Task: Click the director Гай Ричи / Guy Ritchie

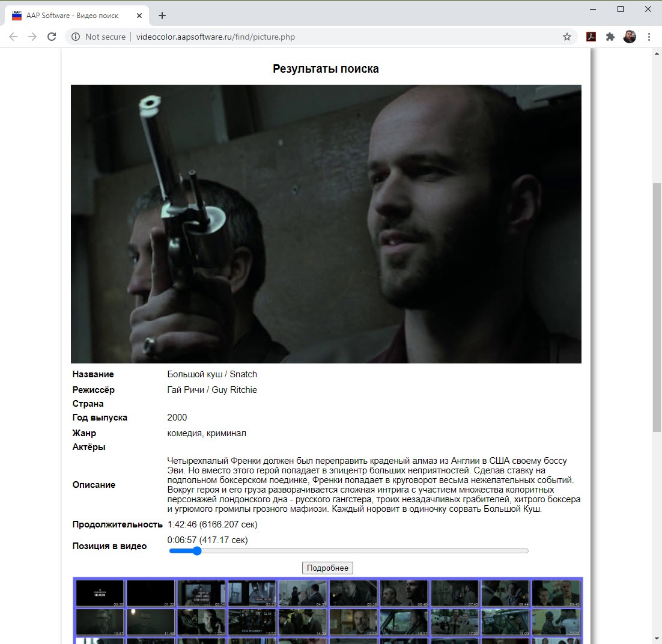Action: [x=212, y=390]
